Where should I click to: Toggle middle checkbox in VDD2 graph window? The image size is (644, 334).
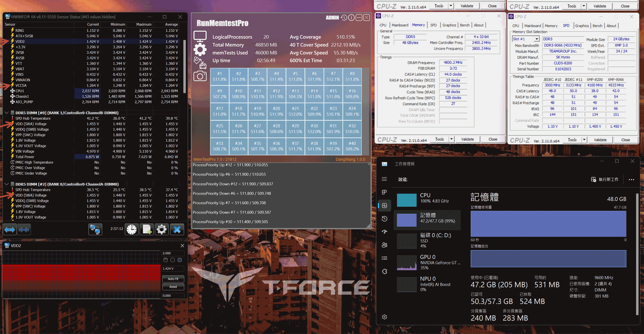point(173,260)
